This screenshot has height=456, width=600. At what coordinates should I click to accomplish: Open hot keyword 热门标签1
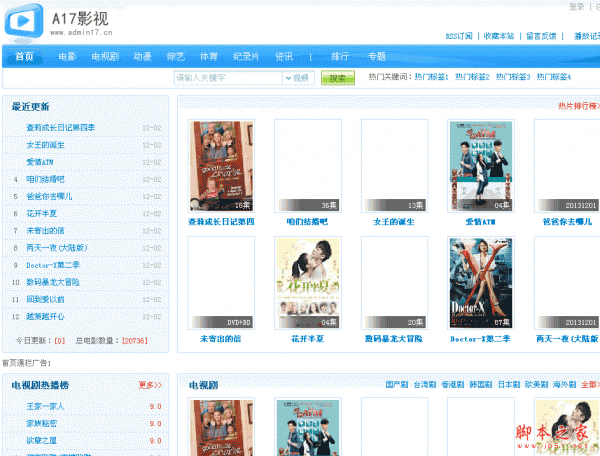click(431, 77)
